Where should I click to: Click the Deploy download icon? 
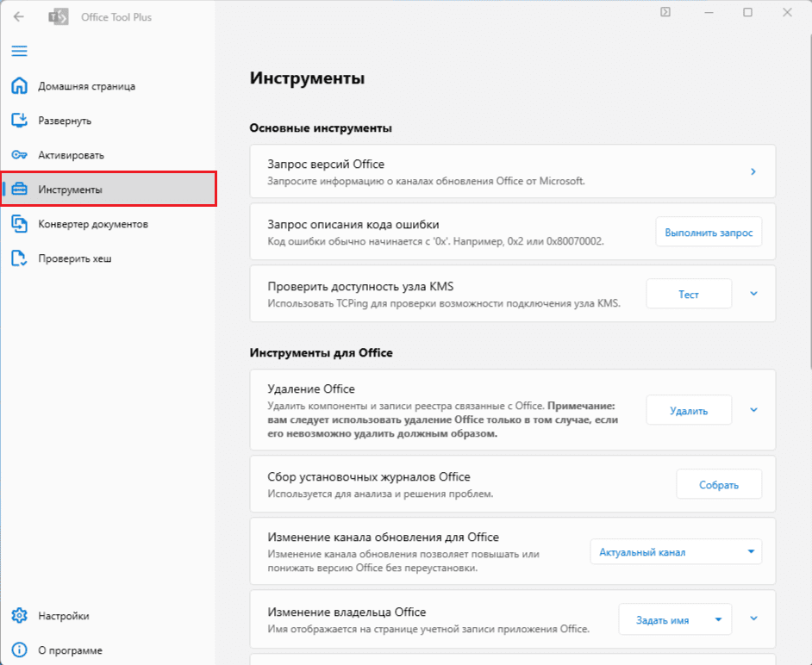point(19,121)
